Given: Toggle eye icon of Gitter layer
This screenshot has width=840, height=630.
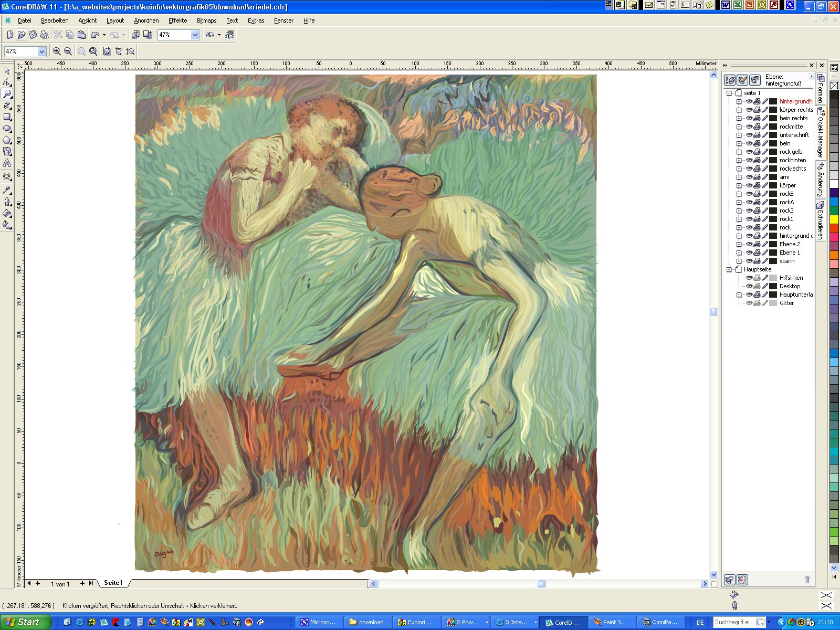Looking at the screenshot, I should coord(749,303).
